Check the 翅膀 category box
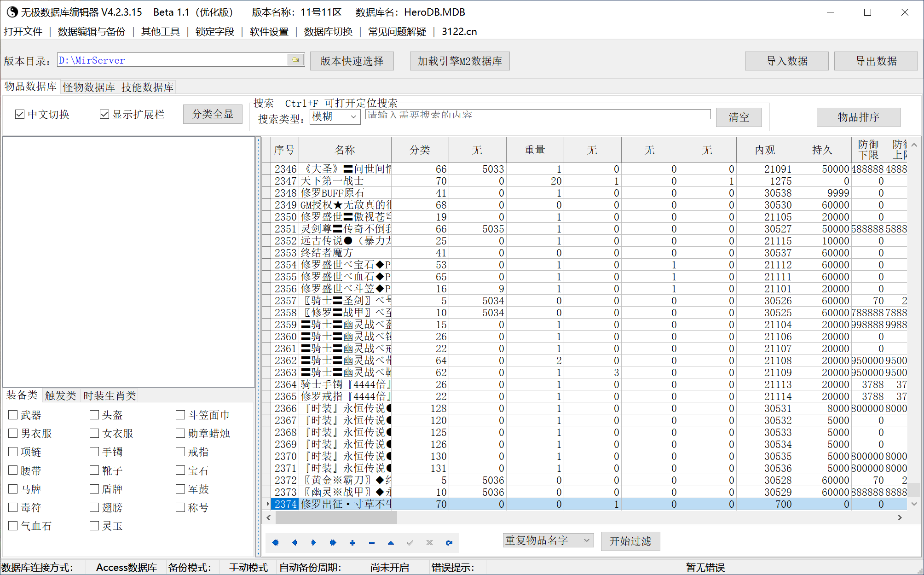Image resolution: width=924 pixels, height=575 pixels. [94, 507]
